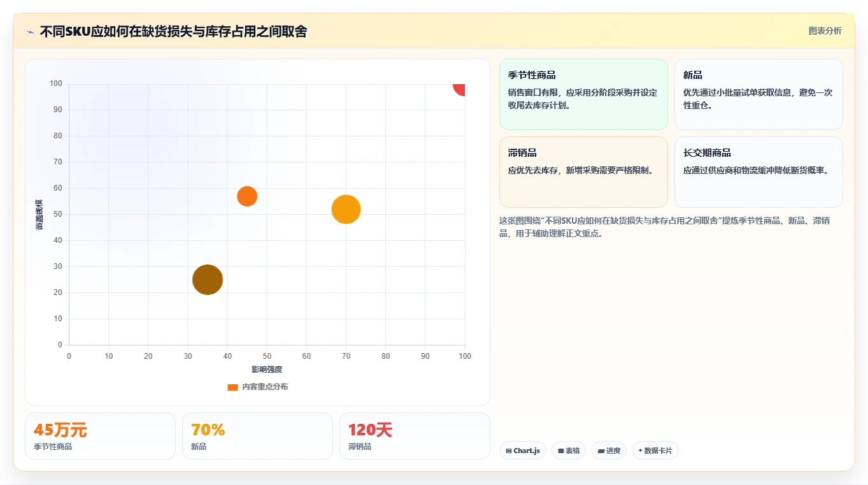Click the lightning icon beside the title
The height and width of the screenshot is (485, 868).
click(x=30, y=32)
